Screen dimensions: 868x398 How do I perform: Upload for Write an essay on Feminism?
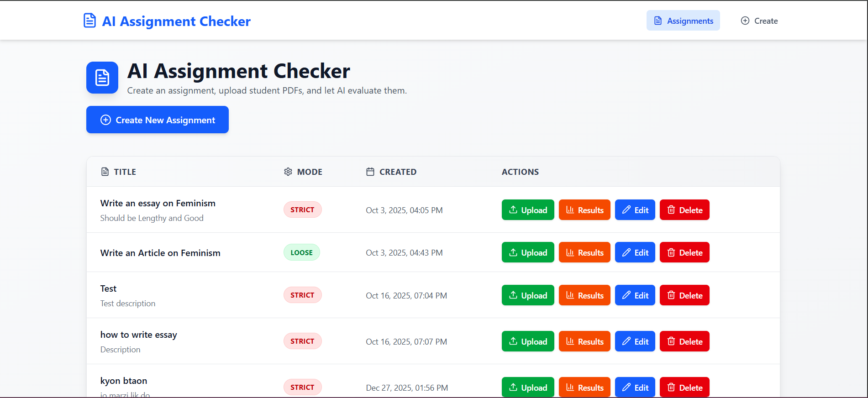click(x=528, y=210)
